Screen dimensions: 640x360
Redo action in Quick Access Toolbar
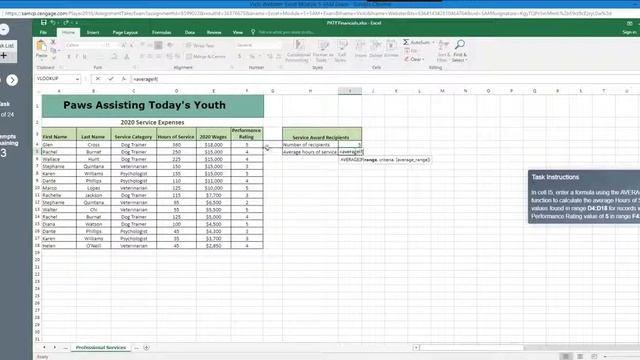(66, 23)
